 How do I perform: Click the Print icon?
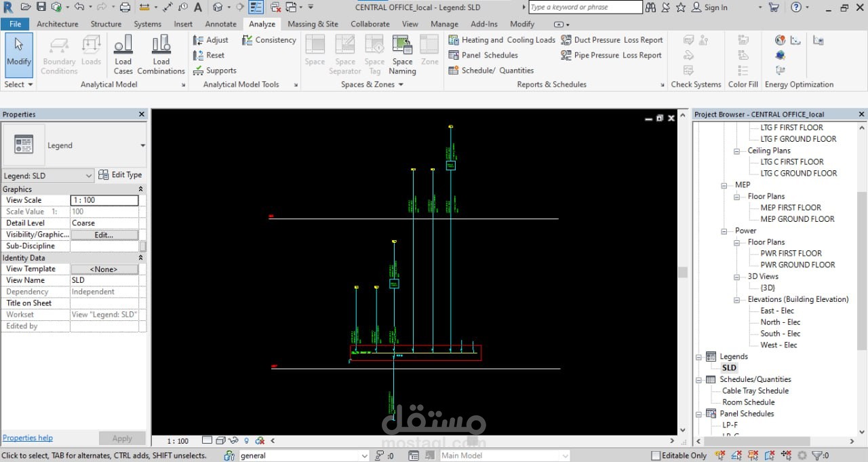click(x=125, y=7)
